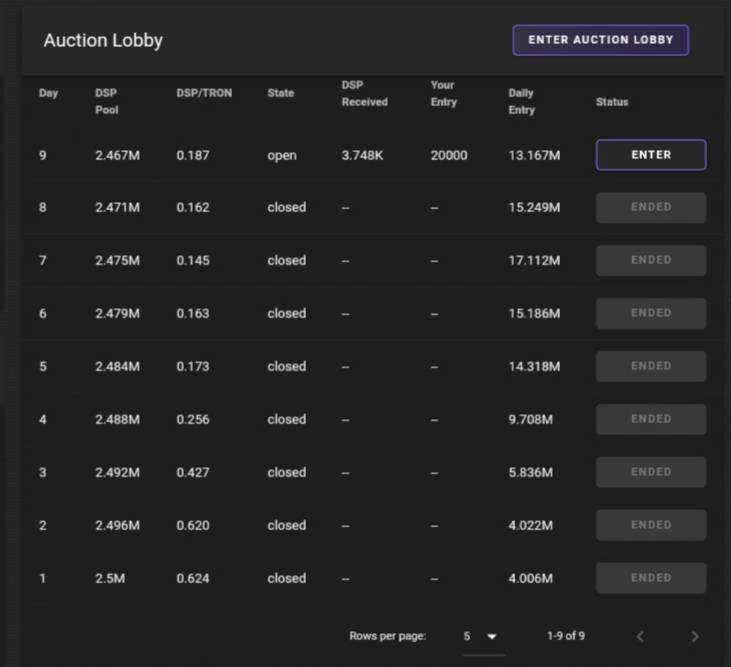Click the ENDED button for day 4
Image resolution: width=731 pixels, height=667 pixels.
point(651,419)
